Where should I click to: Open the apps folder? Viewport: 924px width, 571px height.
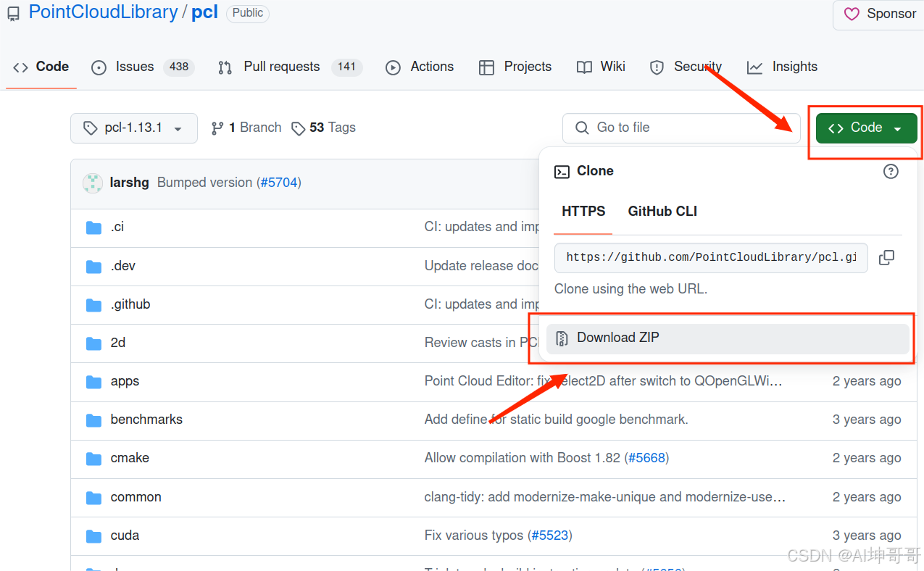pos(125,381)
